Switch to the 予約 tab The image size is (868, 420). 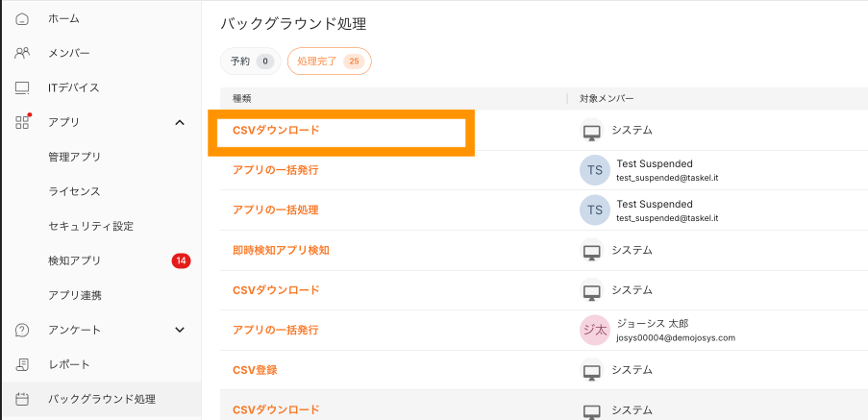tap(250, 62)
